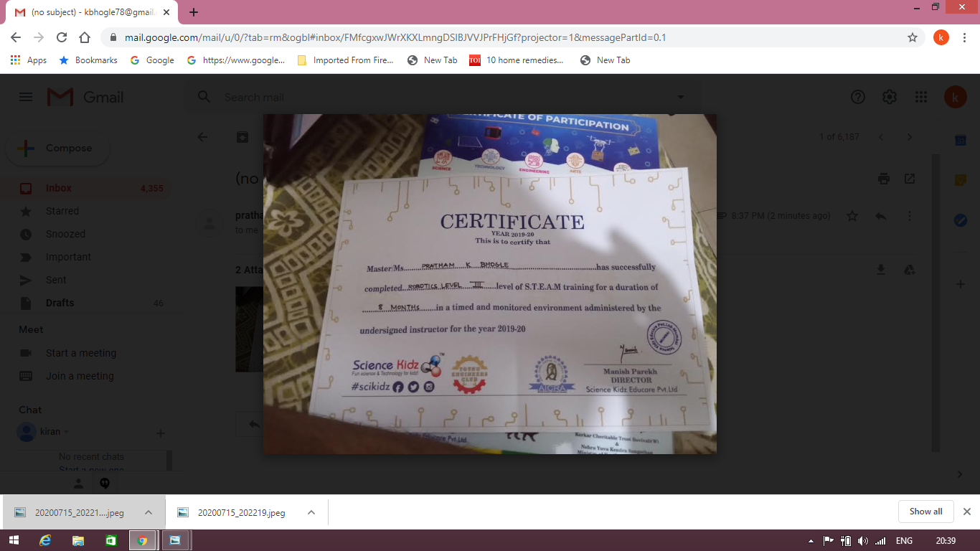Image resolution: width=980 pixels, height=551 pixels.
Task: Show hidden system tray icons
Action: coord(811,541)
